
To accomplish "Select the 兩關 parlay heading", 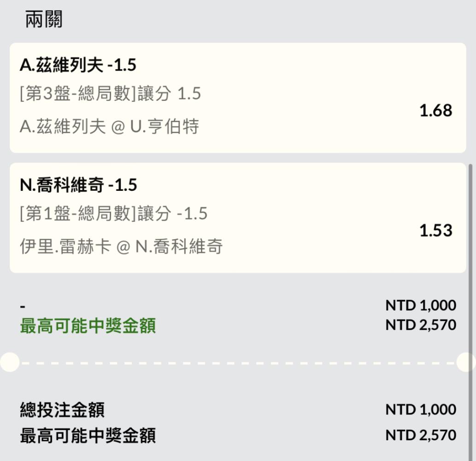I will [44, 19].
